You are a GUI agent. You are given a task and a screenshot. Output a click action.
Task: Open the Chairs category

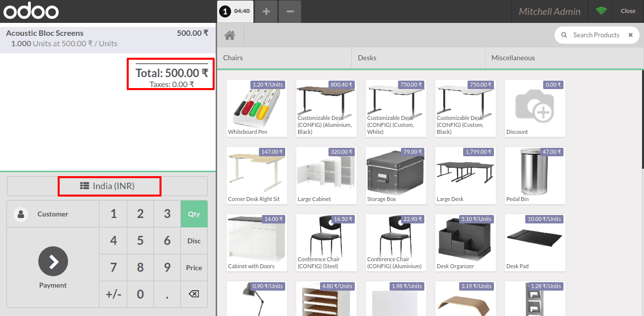284,58
